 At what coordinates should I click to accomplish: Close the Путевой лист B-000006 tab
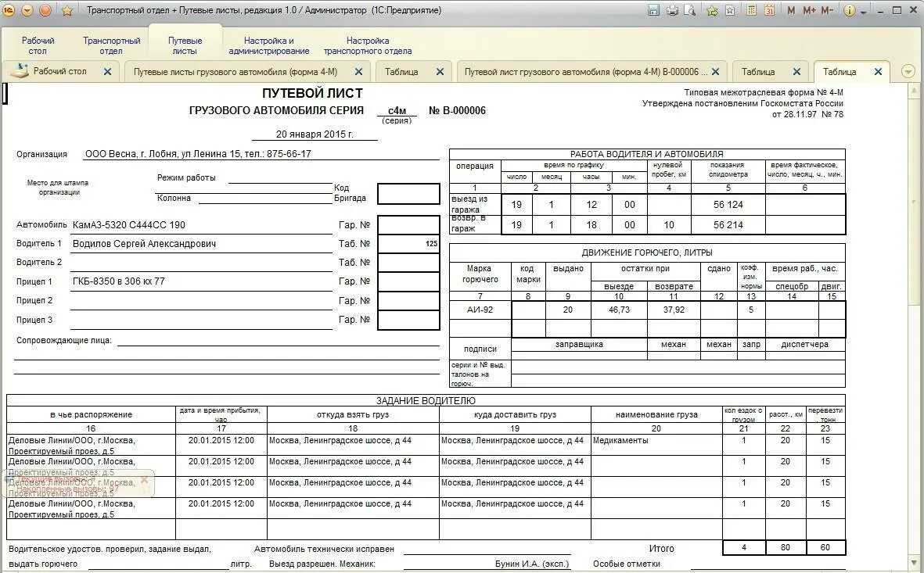(x=715, y=71)
